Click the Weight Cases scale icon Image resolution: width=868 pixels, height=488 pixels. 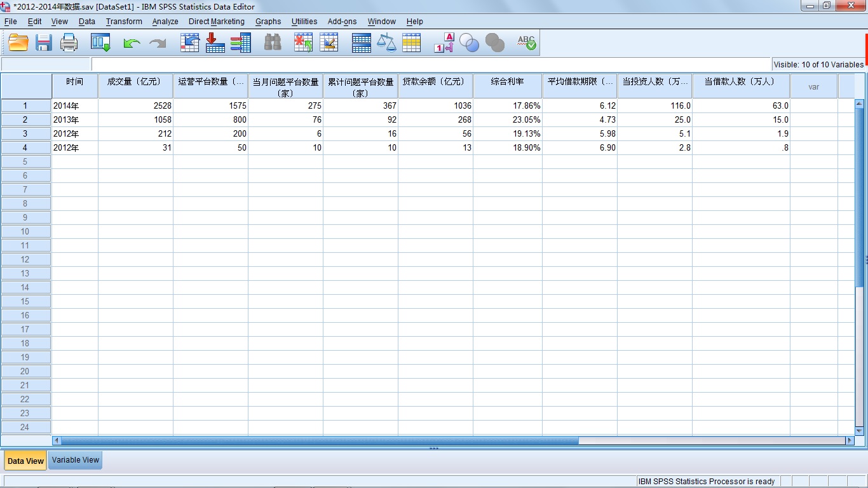point(386,43)
